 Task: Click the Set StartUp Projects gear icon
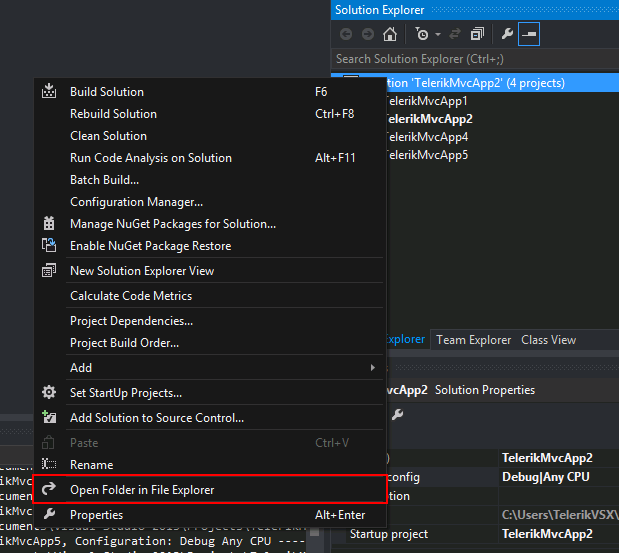pos(49,392)
